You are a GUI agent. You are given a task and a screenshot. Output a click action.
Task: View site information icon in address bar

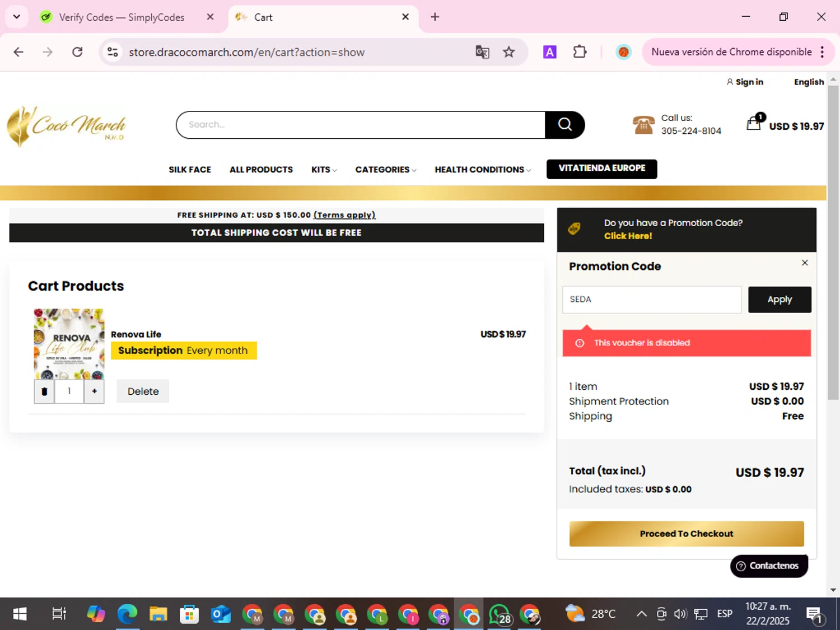pos(113,52)
